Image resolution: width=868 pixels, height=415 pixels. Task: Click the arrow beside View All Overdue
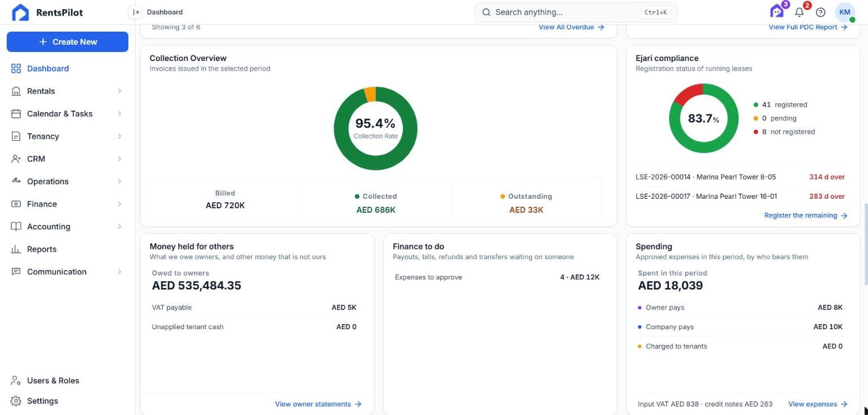click(601, 27)
